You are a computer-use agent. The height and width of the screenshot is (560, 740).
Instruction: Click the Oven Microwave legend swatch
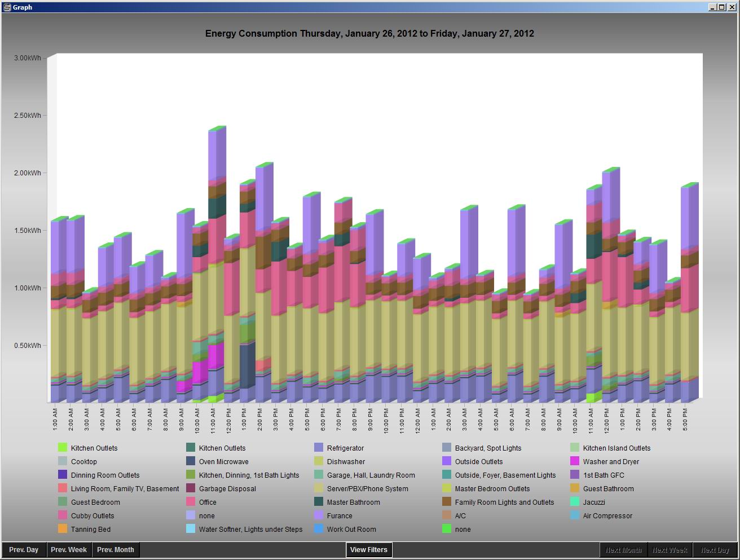coord(191,461)
